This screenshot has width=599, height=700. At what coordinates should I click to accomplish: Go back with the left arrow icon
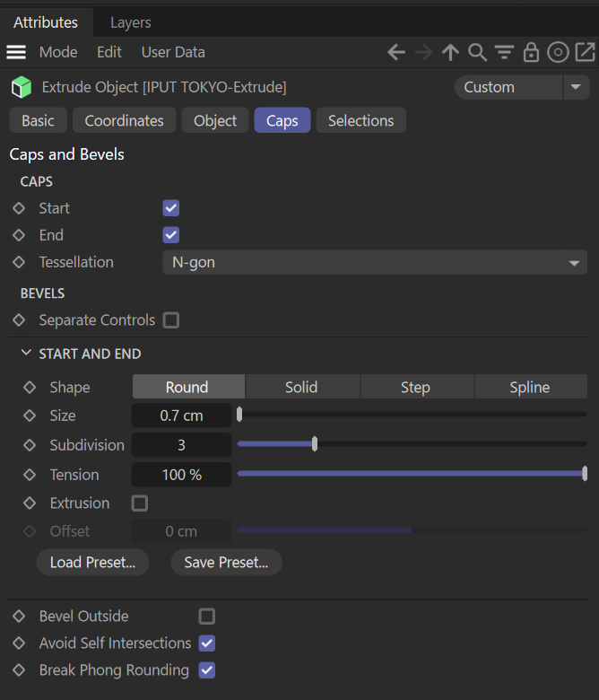pos(396,52)
